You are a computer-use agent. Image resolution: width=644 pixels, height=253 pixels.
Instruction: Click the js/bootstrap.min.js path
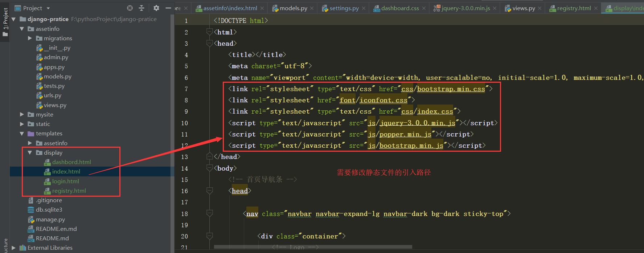click(405, 146)
